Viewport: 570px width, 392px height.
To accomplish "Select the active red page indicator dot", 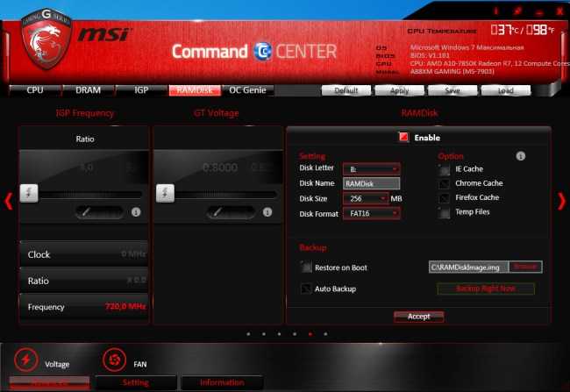I will tap(310, 334).
